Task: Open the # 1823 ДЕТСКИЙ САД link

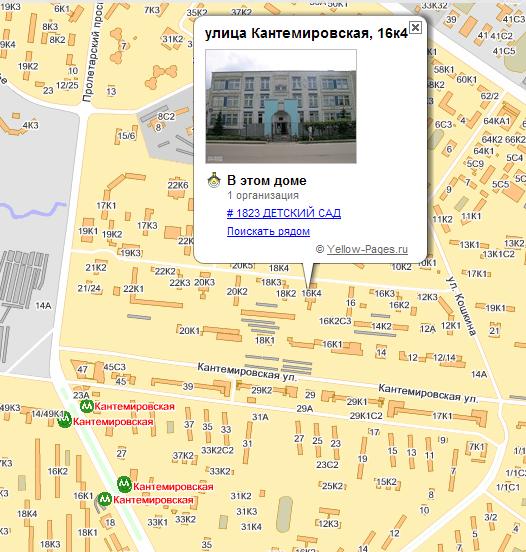Action: point(284,213)
